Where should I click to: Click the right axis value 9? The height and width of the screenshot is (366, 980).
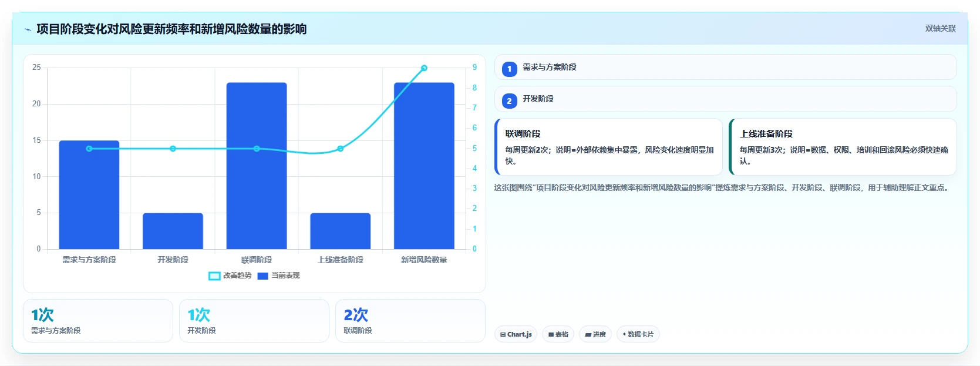[x=474, y=68]
